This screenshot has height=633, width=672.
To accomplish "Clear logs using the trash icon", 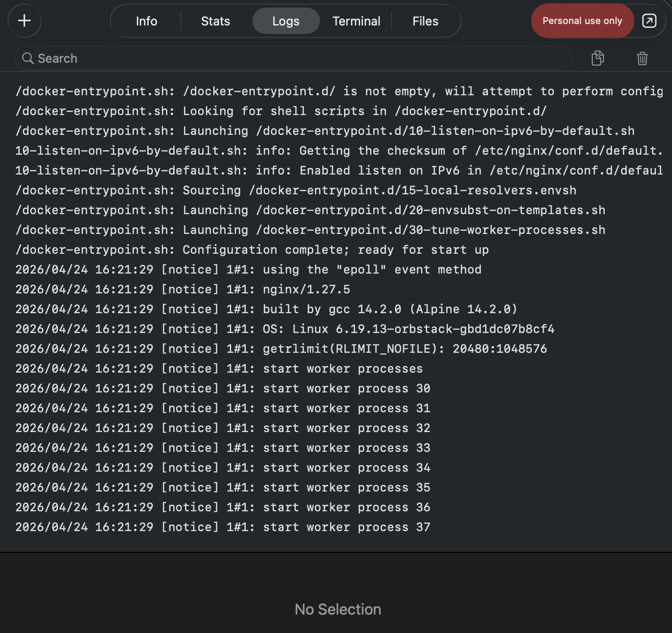I will pyautogui.click(x=642, y=58).
